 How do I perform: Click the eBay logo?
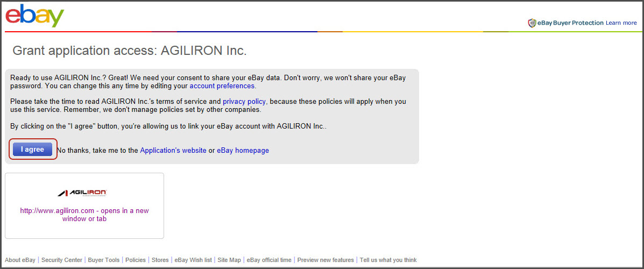pos(34,16)
